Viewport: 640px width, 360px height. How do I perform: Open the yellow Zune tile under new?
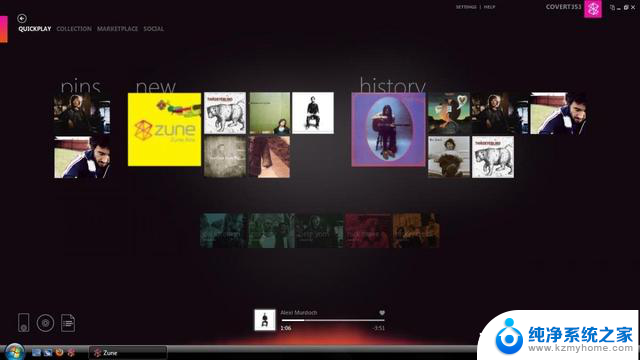tap(164, 129)
